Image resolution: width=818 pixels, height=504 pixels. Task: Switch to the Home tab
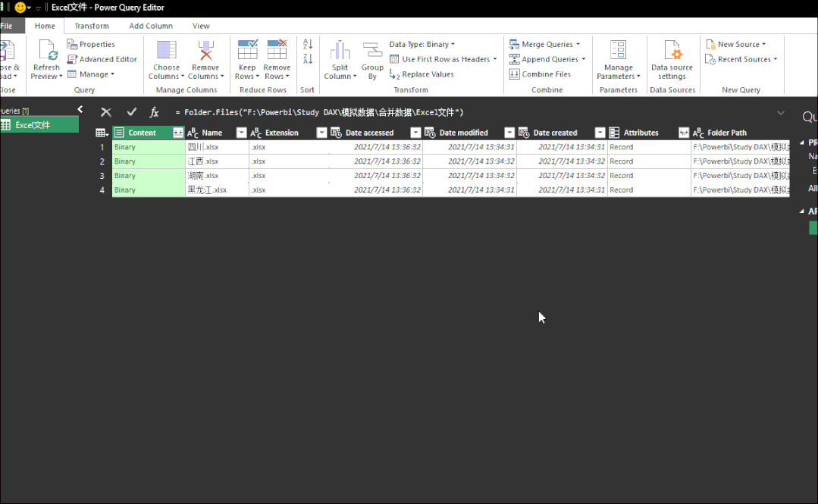[x=45, y=26]
